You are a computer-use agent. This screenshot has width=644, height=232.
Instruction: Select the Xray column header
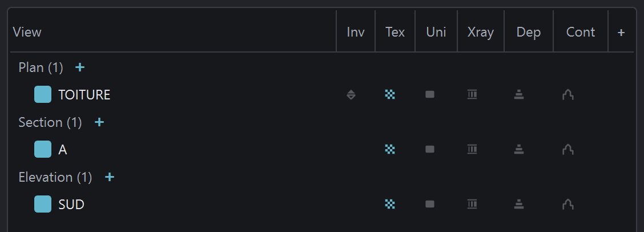[481, 32]
